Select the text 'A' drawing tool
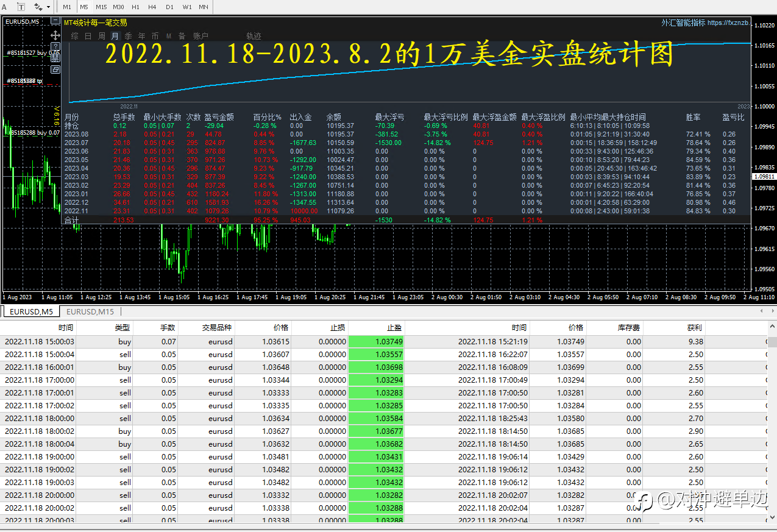The height and width of the screenshot is (532, 777). click(x=4, y=7)
